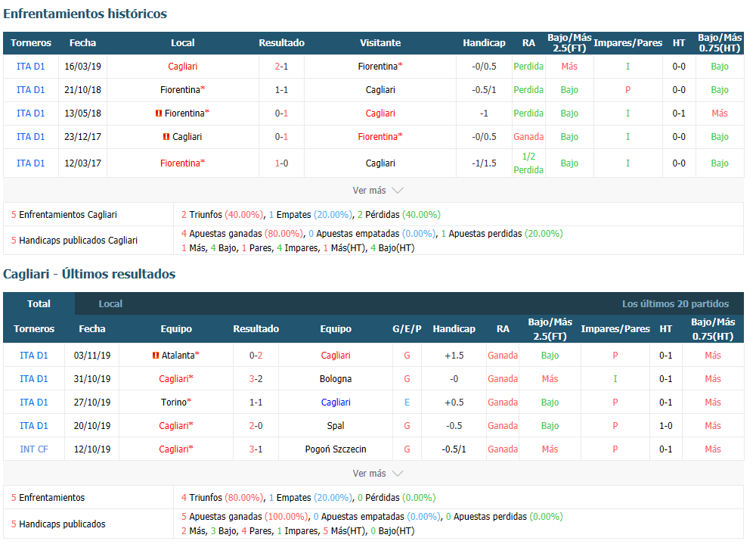Click the date 12/10/19
The width and height of the screenshot is (756, 544).
(92, 449)
